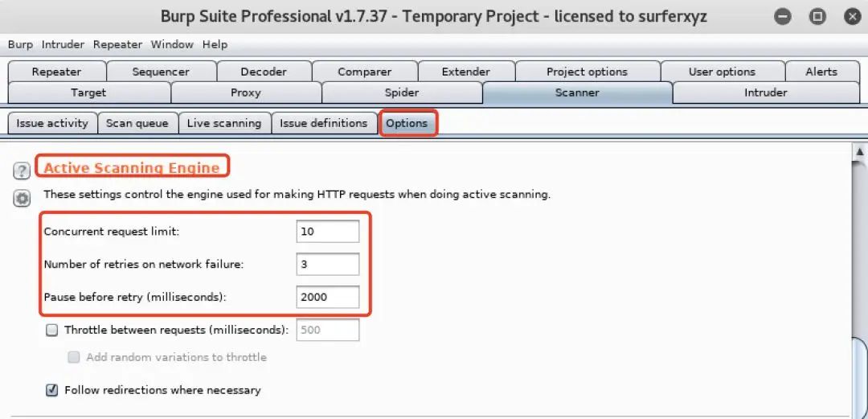Uncheck Follow redirections where necessary
Image resolution: width=868 pixels, height=419 pixels.
click(51, 390)
